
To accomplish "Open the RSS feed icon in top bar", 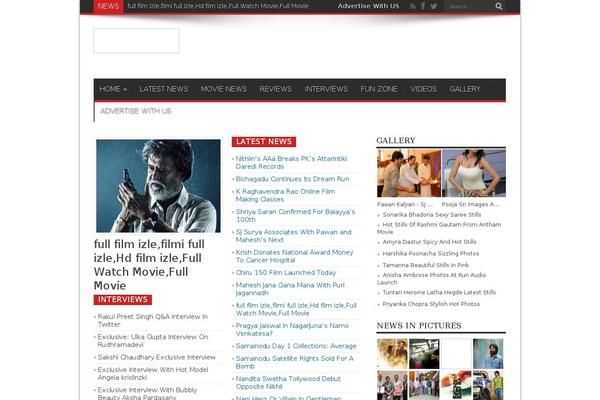I will point(412,6).
